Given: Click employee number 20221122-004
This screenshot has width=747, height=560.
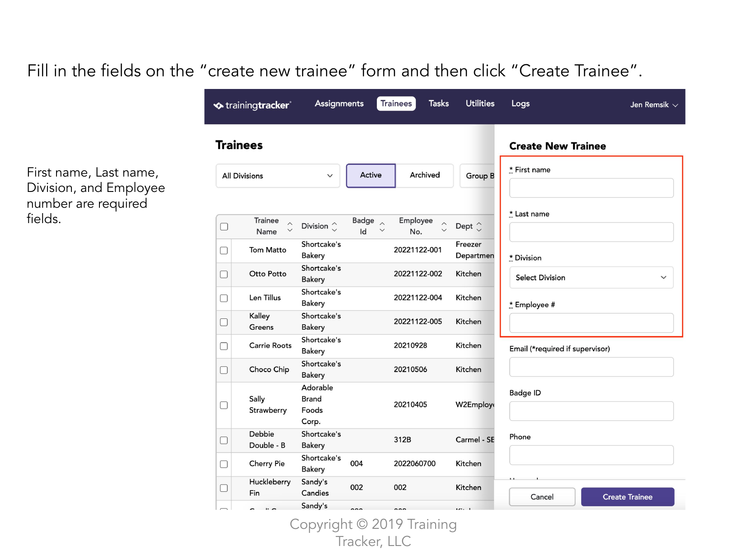Looking at the screenshot, I should click(418, 298).
